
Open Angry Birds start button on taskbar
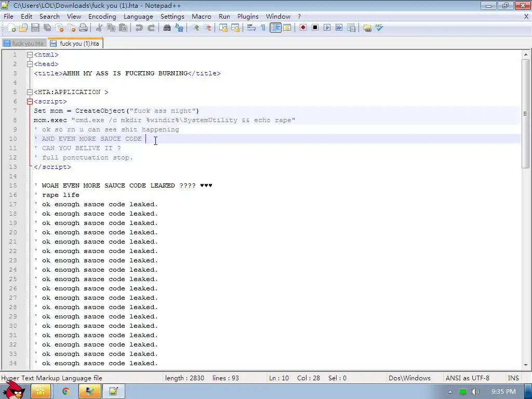[x=14, y=390]
